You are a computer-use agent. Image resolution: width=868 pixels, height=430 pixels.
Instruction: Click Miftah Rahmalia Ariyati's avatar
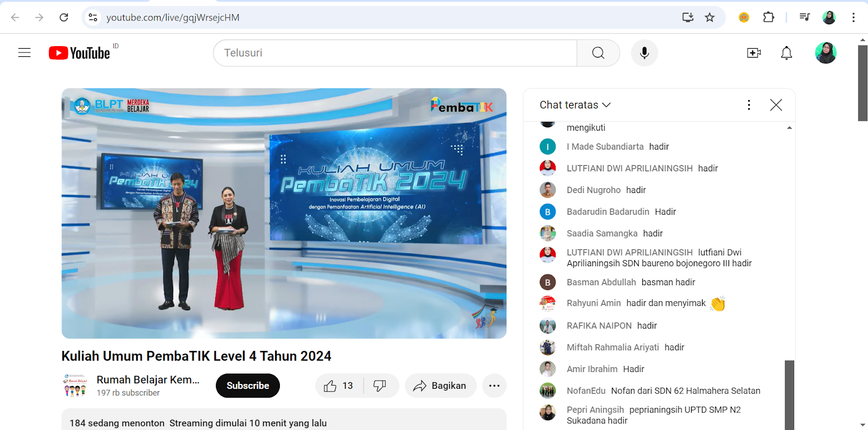tap(548, 347)
